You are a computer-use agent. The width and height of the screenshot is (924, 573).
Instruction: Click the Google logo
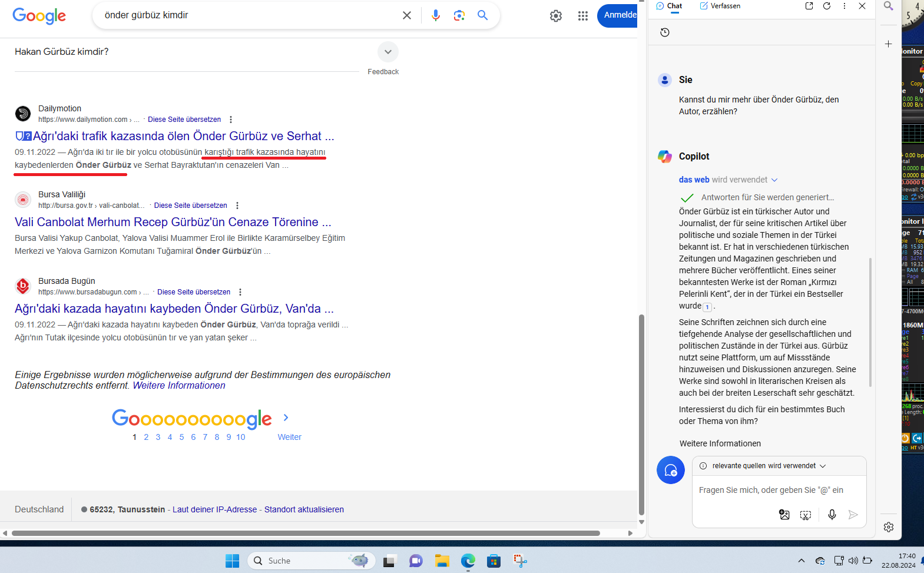pos(39,16)
